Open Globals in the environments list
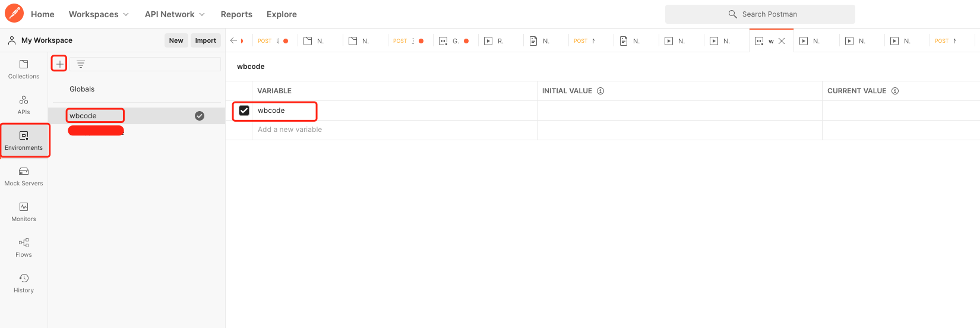 click(x=82, y=89)
